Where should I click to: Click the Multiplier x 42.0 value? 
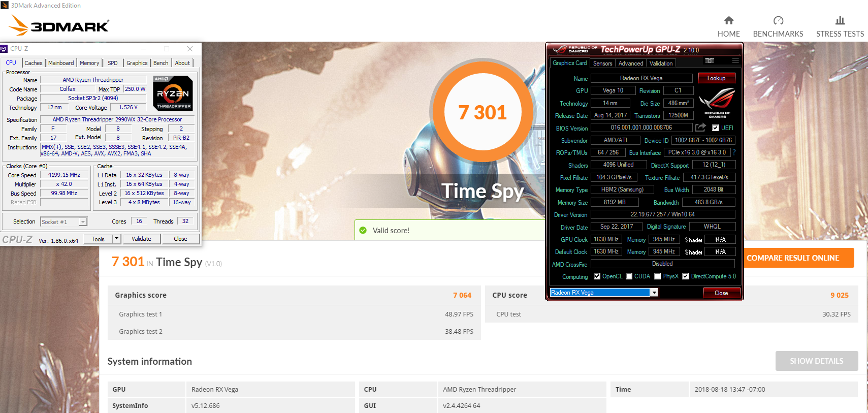[x=65, y=184]
